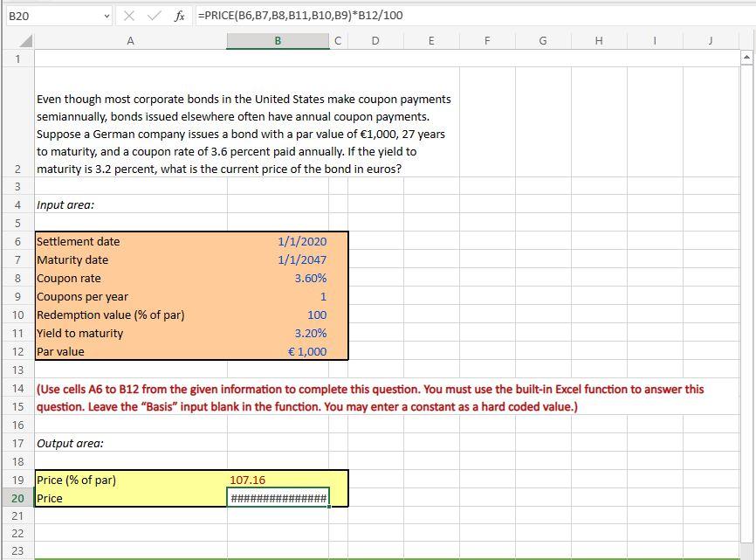The image size is (756, 560).
Task: Click the Cancel (X) formula bar icon
Action: pyautogui.click(x=128, y=16)
